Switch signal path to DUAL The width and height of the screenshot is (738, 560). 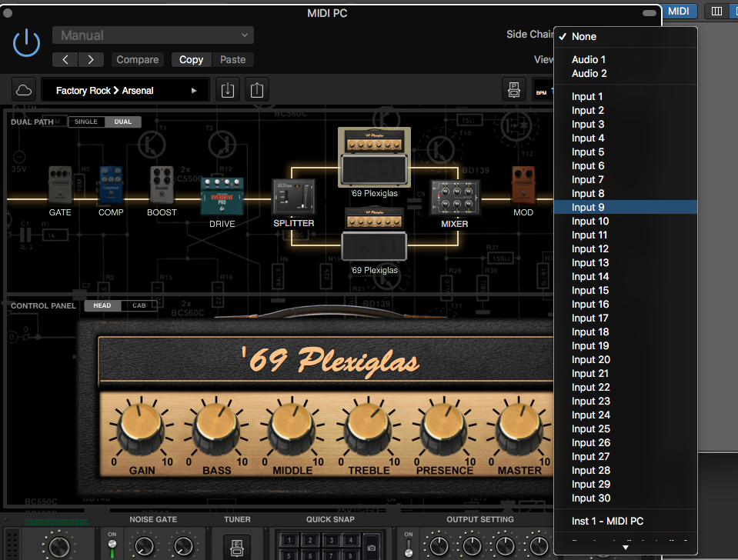(123, 122)
